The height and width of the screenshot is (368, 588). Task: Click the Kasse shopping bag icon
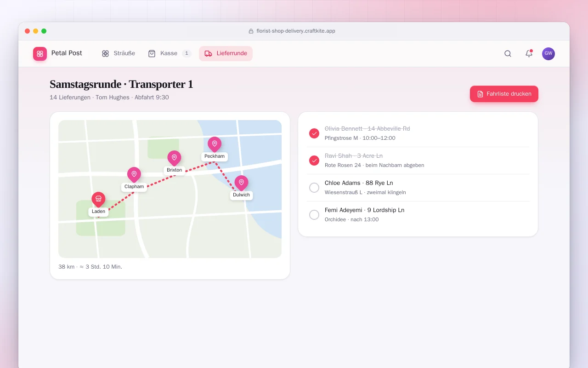tap(152, 54)
